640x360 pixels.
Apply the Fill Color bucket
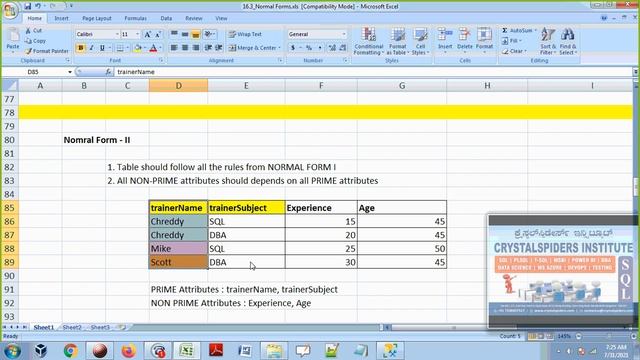point(138,48)
